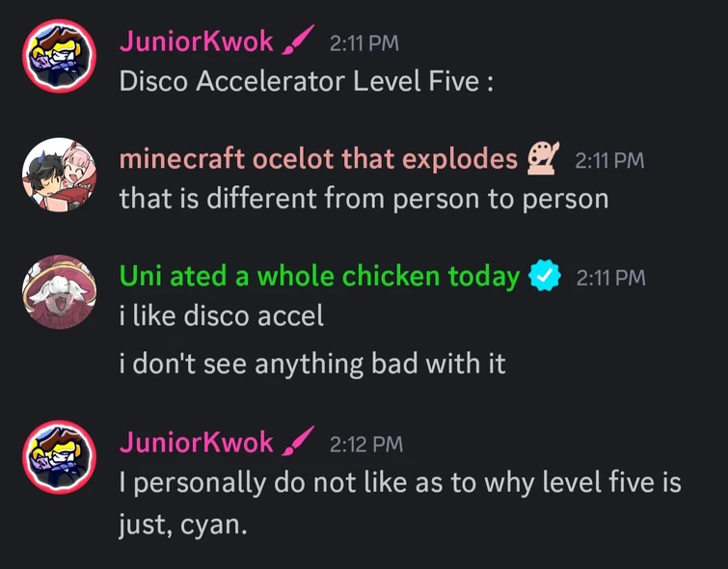
Task: Click the message "that is different from person to person"
Action: pos(364,199)
